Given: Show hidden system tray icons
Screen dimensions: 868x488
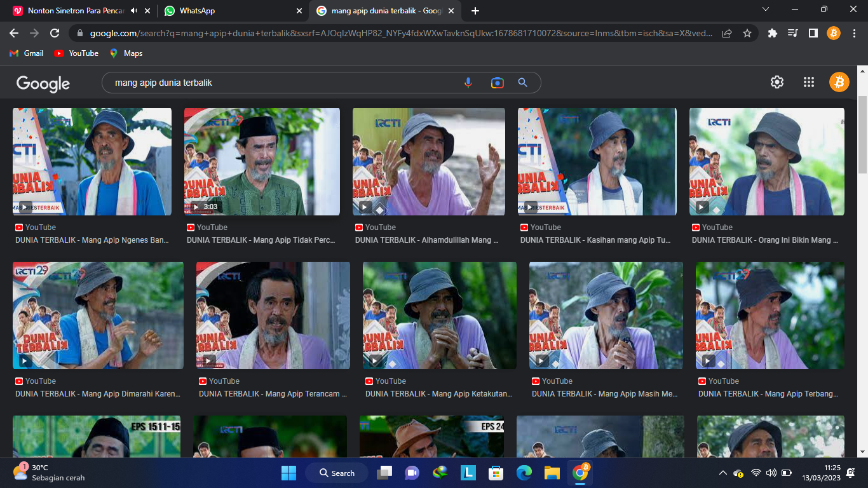Looking at the screenshot, I should click(x=722, y=473).
